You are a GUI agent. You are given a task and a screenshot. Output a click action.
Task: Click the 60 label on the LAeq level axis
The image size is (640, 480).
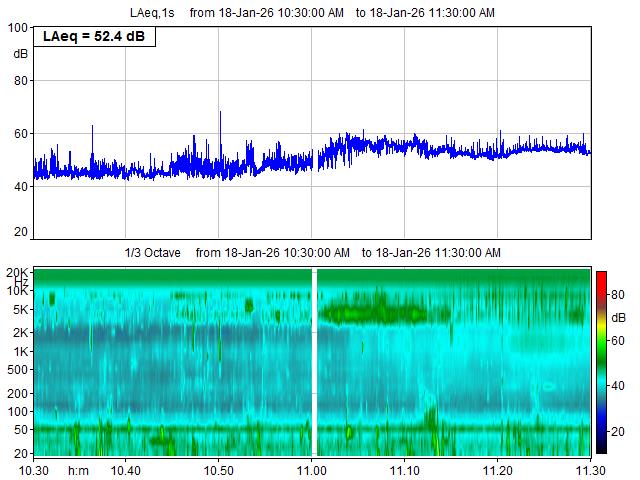tap(19, 133)
